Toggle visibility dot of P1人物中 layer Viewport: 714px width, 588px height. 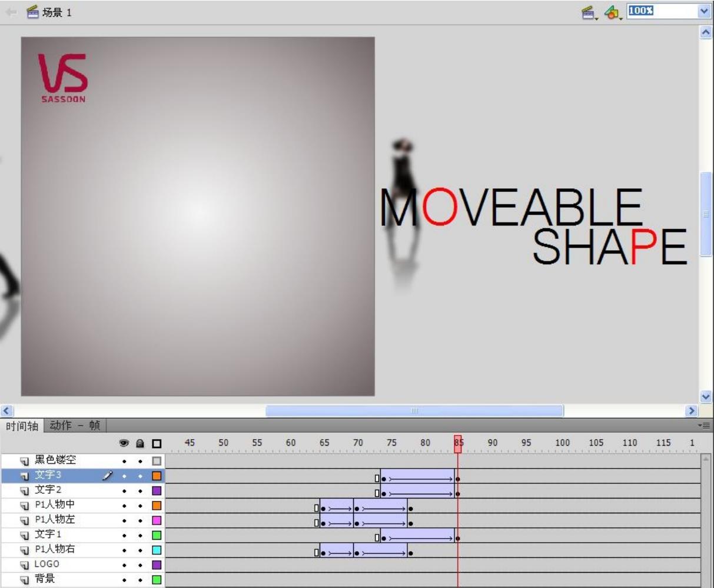pos(124,506)
